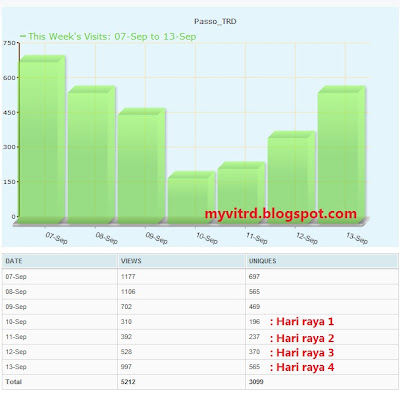Viewport: 400px width, 398px height.
Task: Click the views value 1106
Action: (x=128, y=292)
